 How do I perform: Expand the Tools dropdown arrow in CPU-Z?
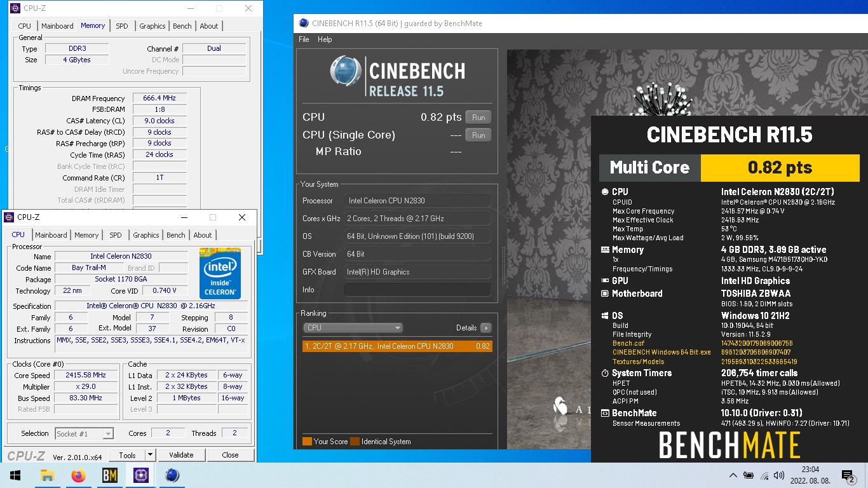150,455
